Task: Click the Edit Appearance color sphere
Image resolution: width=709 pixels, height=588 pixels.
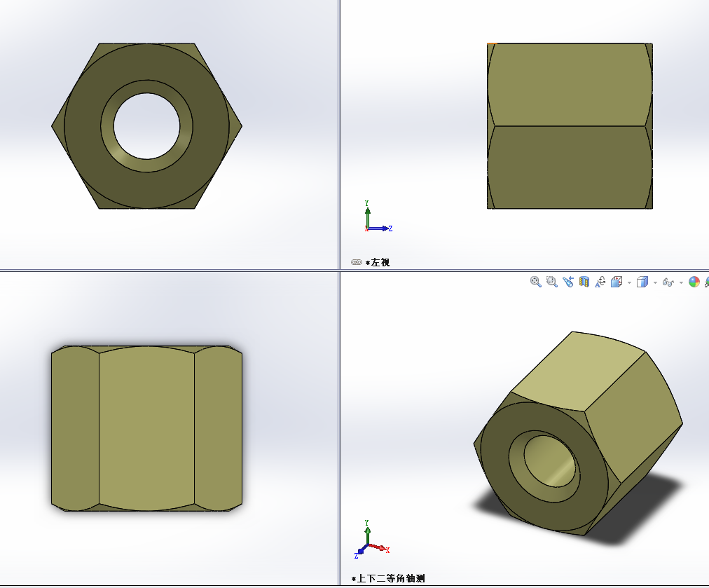Action: pos(694,282)
